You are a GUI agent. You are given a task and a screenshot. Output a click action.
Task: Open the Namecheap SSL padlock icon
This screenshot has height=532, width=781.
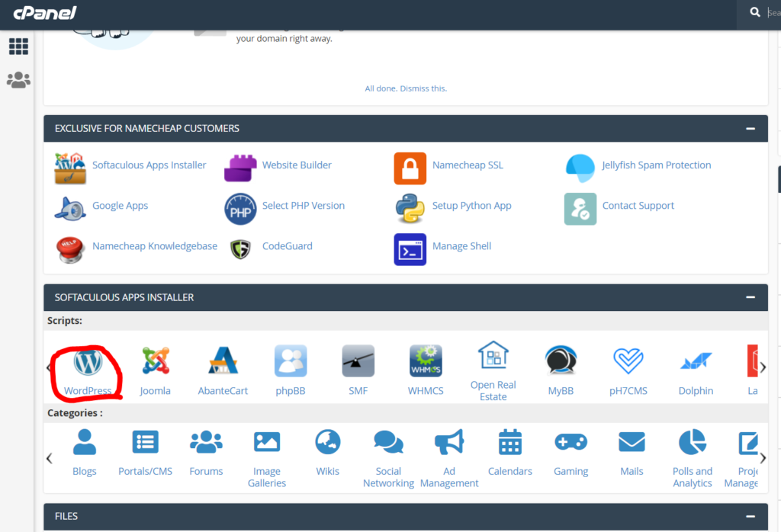(x=410, y=168)
